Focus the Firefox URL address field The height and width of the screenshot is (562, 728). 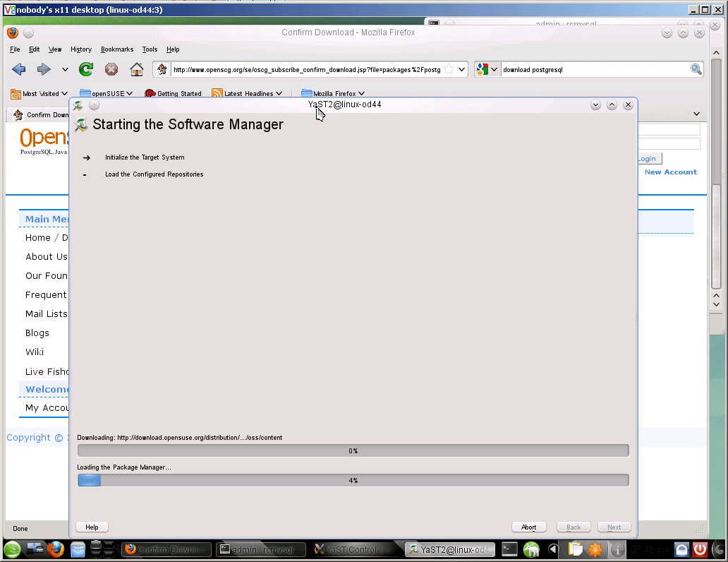[306, 69]
